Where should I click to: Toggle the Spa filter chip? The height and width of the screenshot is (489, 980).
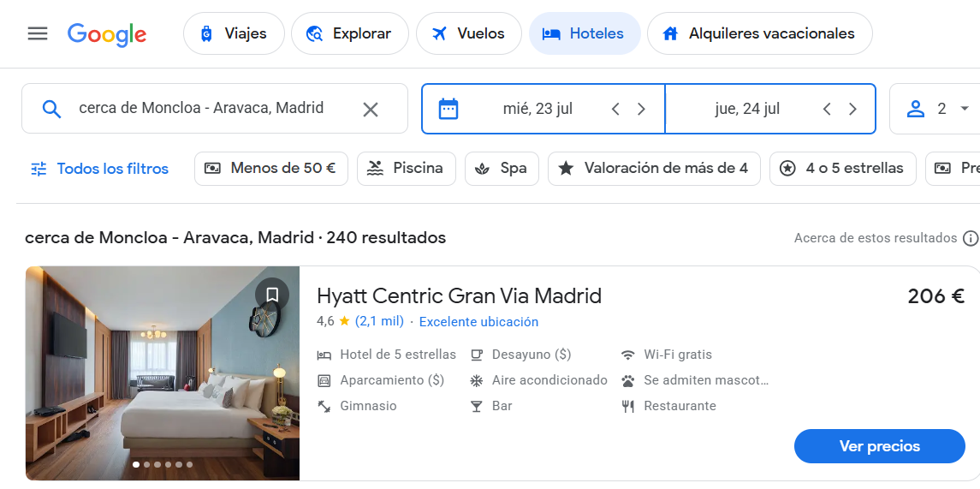502,168
